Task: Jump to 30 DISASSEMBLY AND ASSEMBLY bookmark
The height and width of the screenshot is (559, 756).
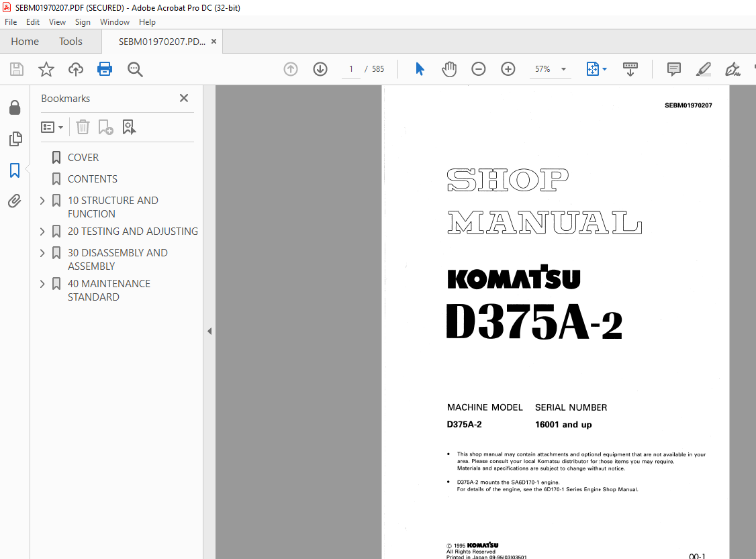Action: (x=117, y=259)
